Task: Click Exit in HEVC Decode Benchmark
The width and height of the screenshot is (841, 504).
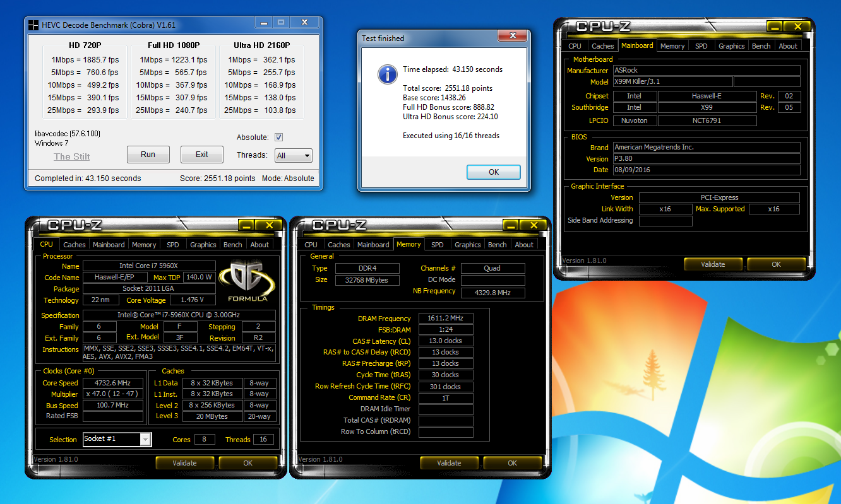Action: pyautogui.click(x=202, y=155)
